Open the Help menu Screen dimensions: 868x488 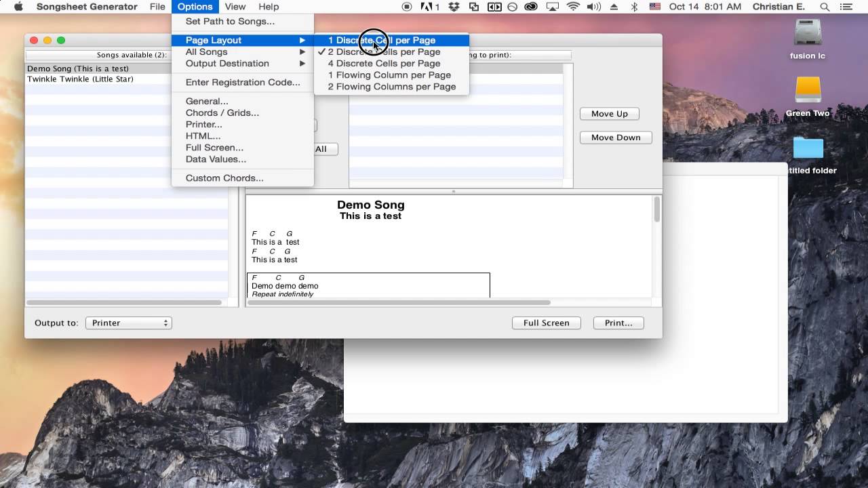point(269,7)
